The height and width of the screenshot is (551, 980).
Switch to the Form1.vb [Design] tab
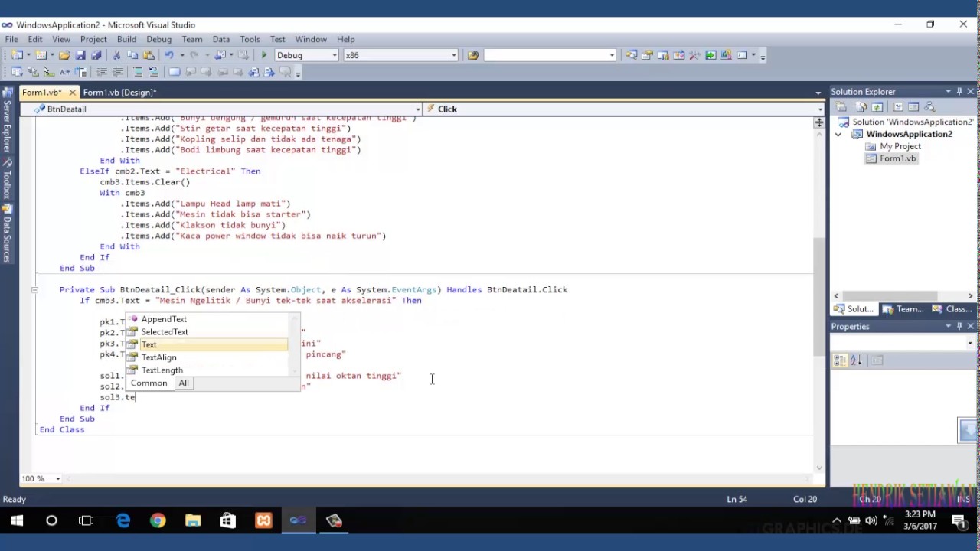(119, 93)
